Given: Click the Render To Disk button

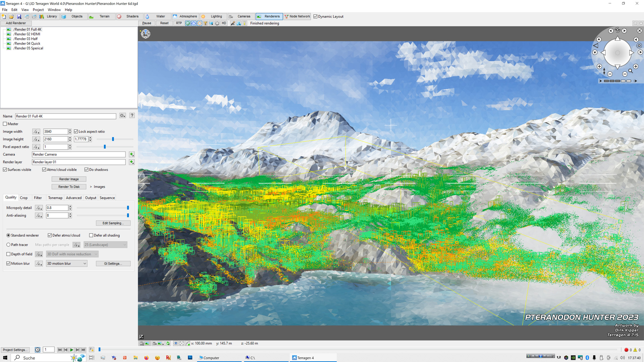Looking at the screenshot, I should pyautogui.click(x=68, y=186).
